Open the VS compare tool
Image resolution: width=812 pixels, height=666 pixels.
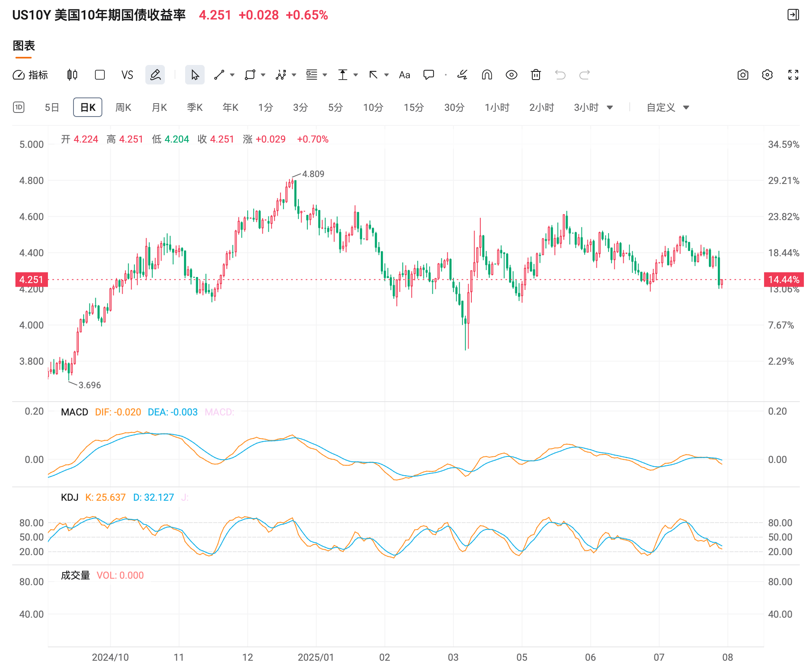click(x=127, y=75)
